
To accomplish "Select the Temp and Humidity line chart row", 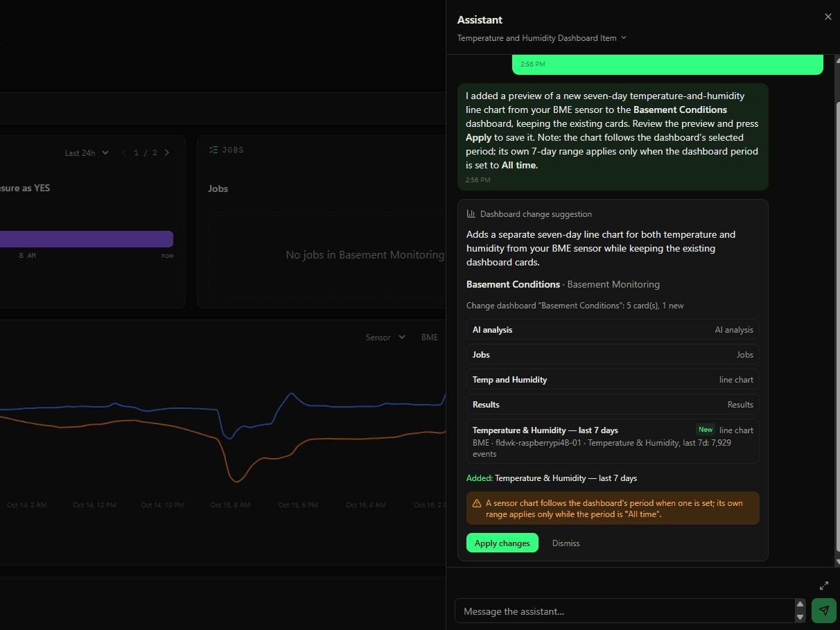I will click(x=613, y=380).
